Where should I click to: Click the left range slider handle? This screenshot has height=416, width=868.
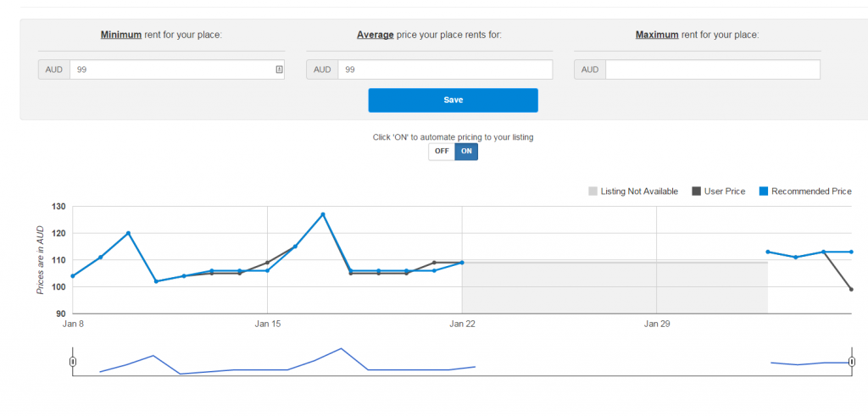point(73,362)
